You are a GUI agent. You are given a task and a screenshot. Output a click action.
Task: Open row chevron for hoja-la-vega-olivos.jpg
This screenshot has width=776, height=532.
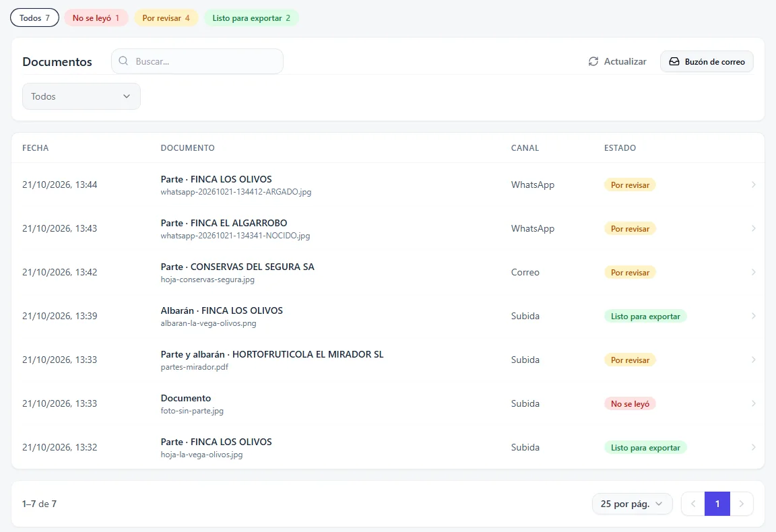[753, 447]
